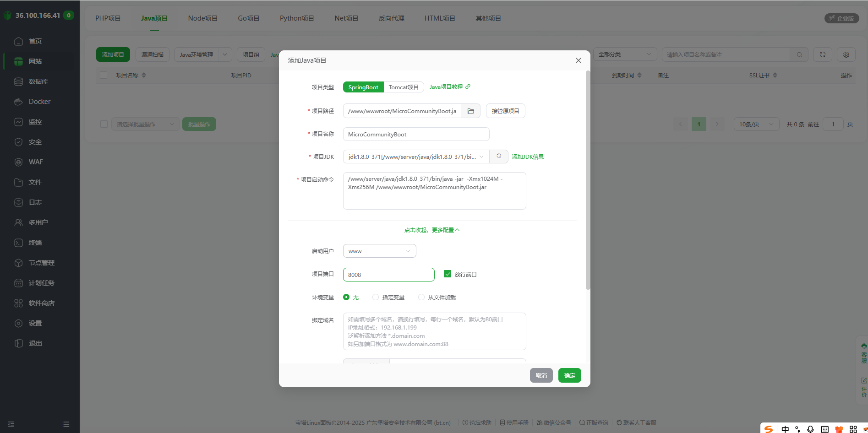Open the 启动用户 dropdown showing www
Image resolution: width=868 pixels, height=433 pixels.
(379, 250)
